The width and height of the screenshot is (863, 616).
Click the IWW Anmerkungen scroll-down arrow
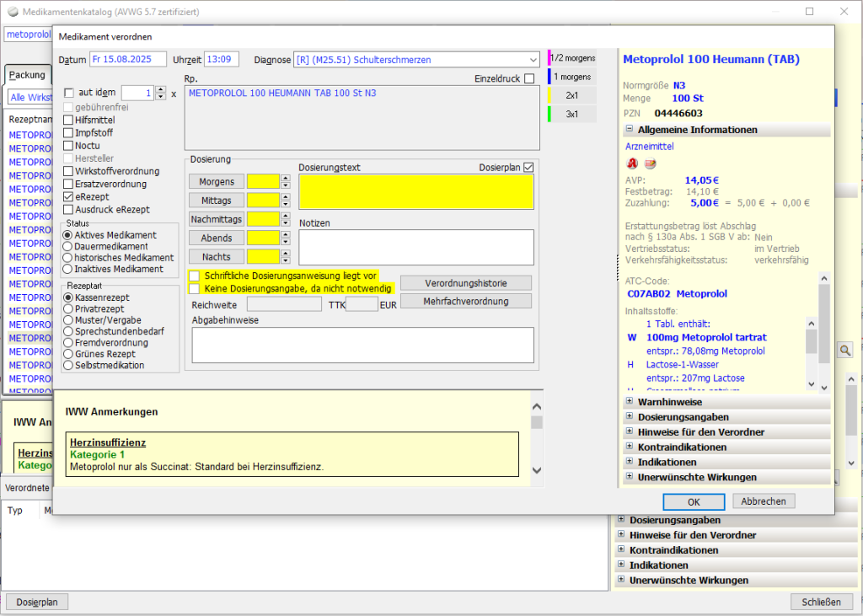[x=537, y=470]
